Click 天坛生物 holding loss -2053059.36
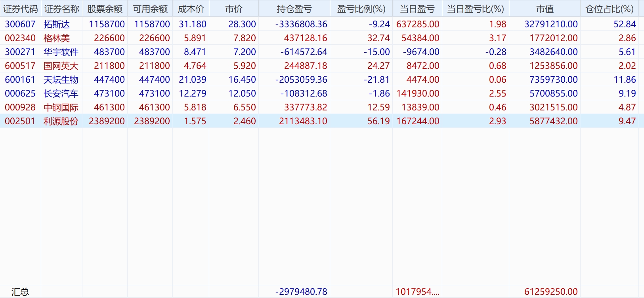Screen dimensions: 644x298 point(301,80)
